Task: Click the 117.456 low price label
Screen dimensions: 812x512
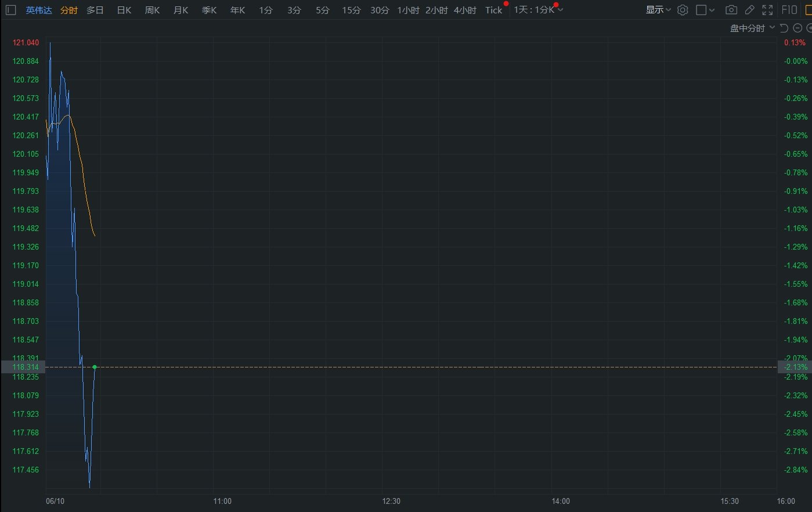Action: coord(26,470)
